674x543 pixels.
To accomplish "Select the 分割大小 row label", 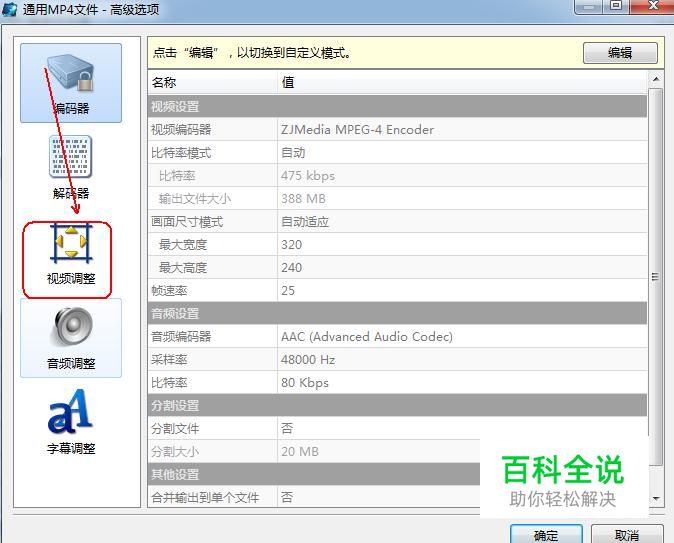I will (175, 451).
